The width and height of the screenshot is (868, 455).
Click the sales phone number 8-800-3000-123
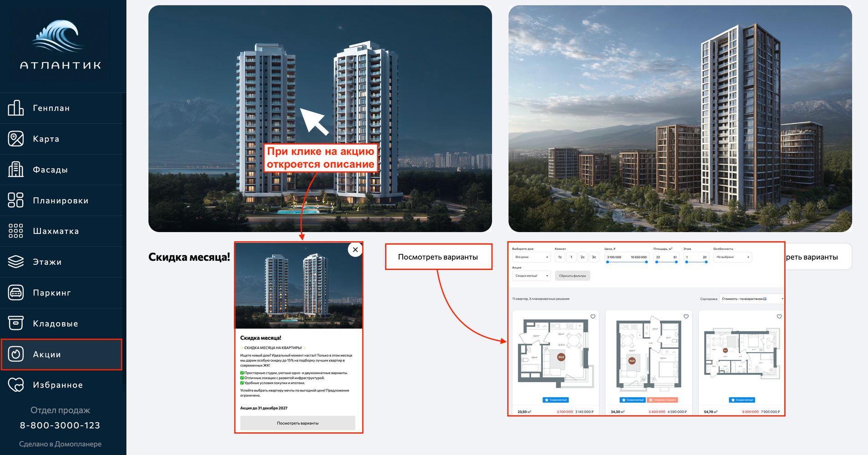(60, 425)
